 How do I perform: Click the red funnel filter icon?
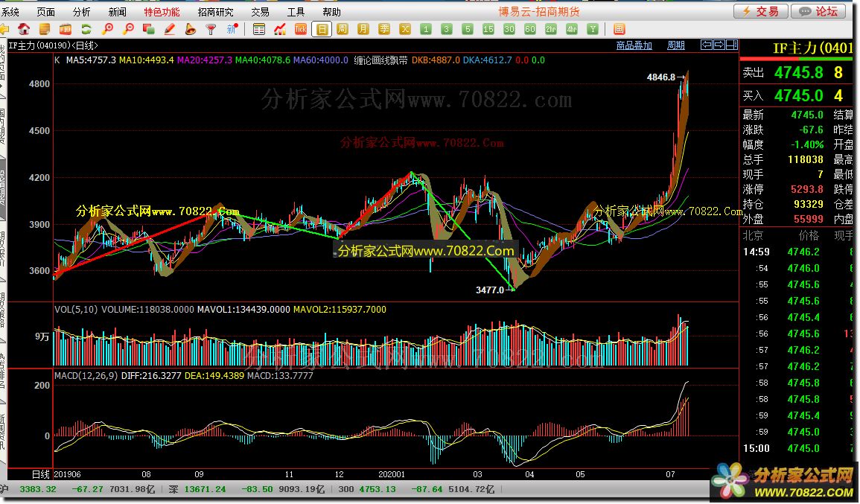[x=211, y=29]
